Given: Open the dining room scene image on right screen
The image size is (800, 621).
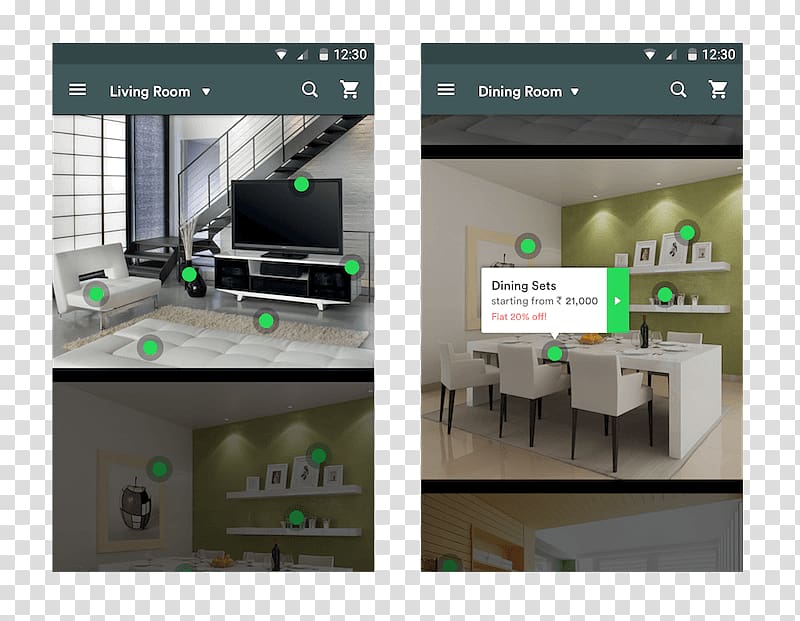Looking at the screenshot, I should (x=582, y=319).
